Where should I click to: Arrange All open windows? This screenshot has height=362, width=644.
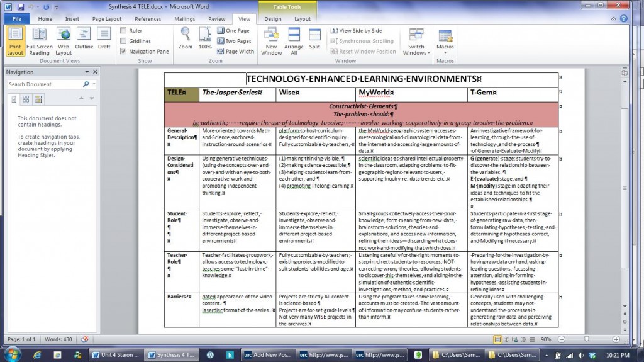click(294, 41)
